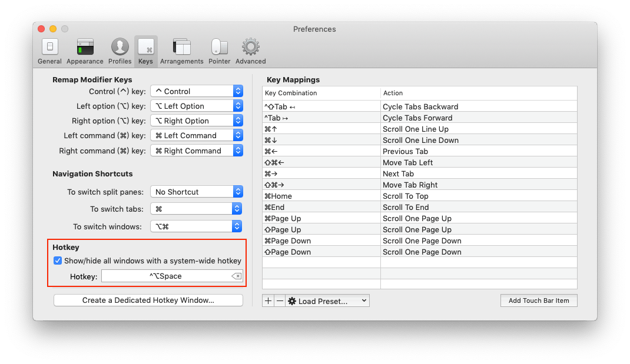This screenshot has width=630, height=364.
Task: Open the General preferences pane
Action: pos(49,51)
